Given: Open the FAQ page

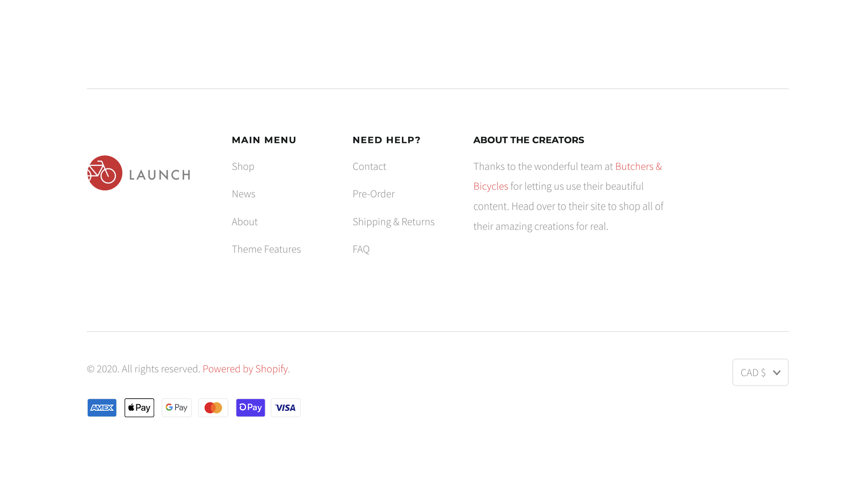Looking at the screenshot, I should (x=361, y=249).
